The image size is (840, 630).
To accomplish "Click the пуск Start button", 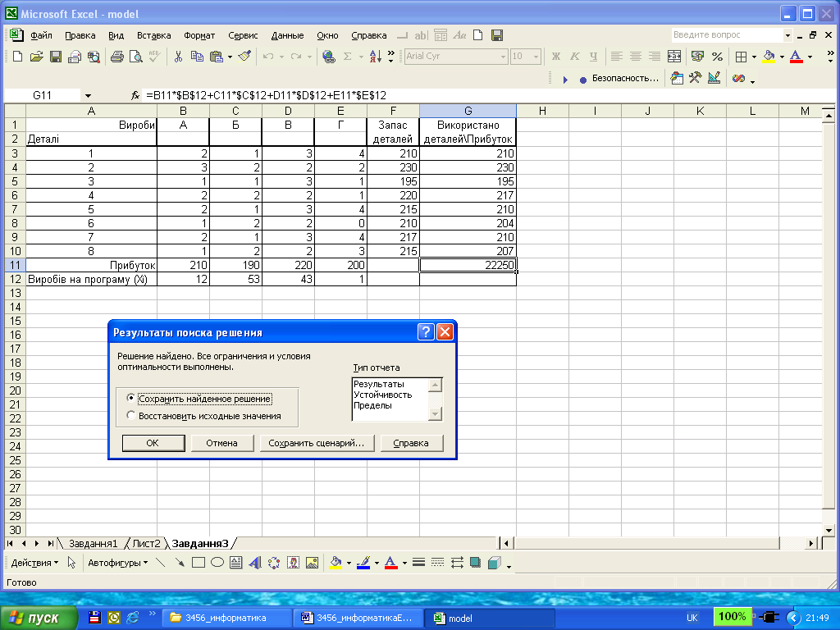I will [39, 617].
